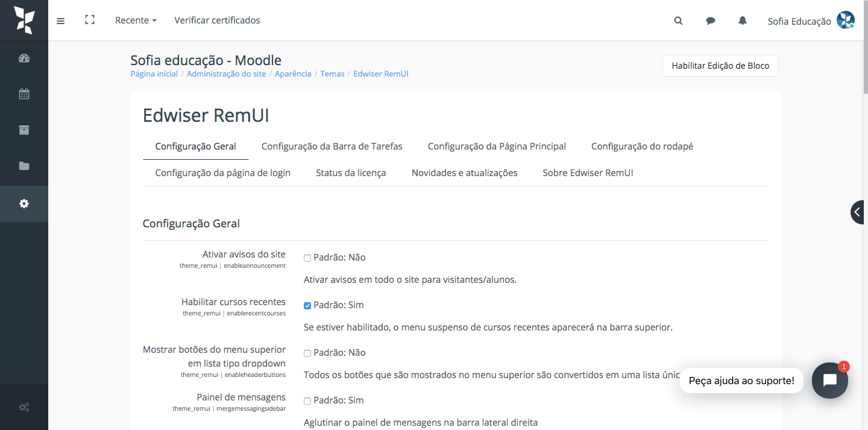The height and width of the screenshot is (430, 868).
Task: Click the 'Peça ajuda ao suporte!' bubble
Action: tap(741, 381)
